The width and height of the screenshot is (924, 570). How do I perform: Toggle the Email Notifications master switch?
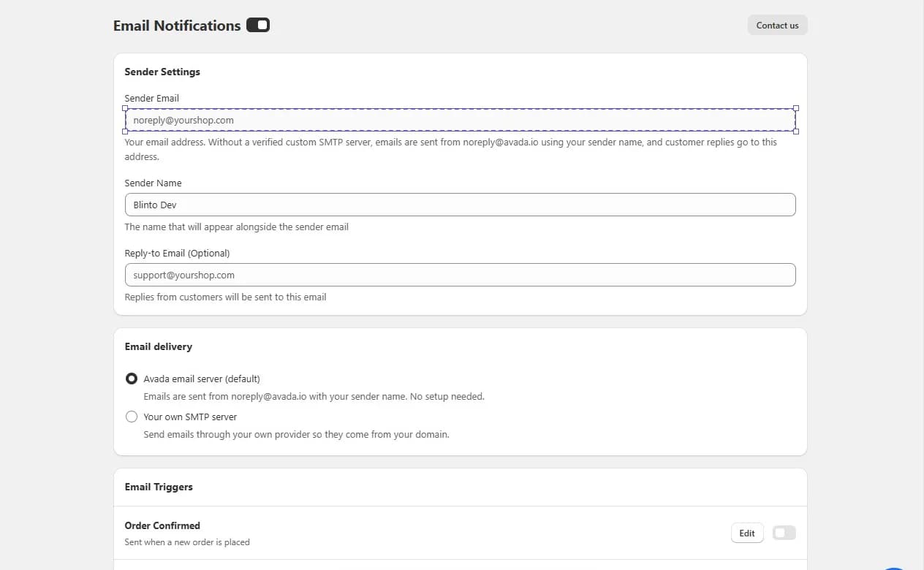[258, 26]
